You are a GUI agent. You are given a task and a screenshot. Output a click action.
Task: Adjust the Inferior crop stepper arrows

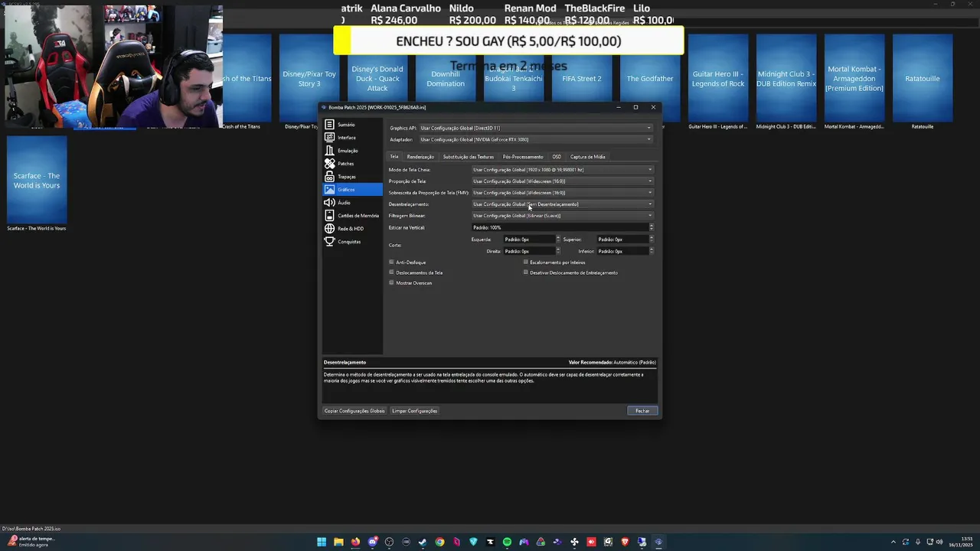point(652,251)
